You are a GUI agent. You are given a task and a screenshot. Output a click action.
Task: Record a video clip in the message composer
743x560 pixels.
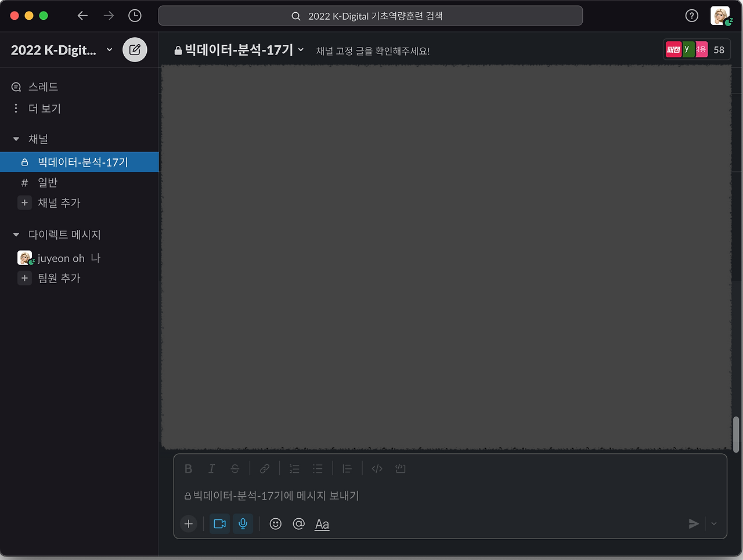point(219,523)
